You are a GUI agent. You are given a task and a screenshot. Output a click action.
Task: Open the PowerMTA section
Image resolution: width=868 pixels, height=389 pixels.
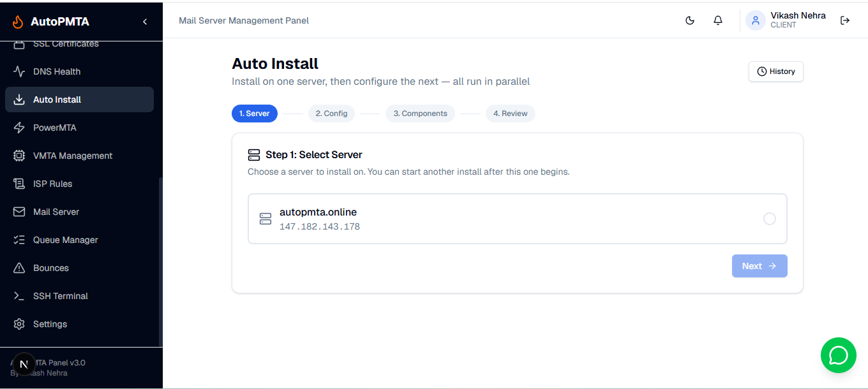click(79, 128)
